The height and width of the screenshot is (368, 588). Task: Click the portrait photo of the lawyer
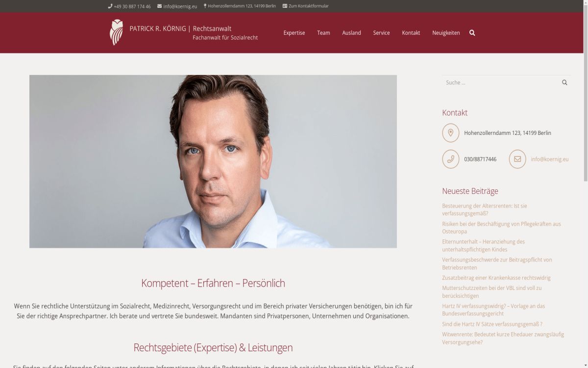(213, 161)
